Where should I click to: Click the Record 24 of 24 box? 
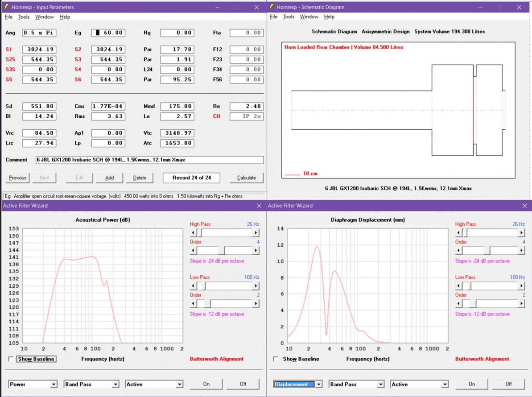click(191, 178)
